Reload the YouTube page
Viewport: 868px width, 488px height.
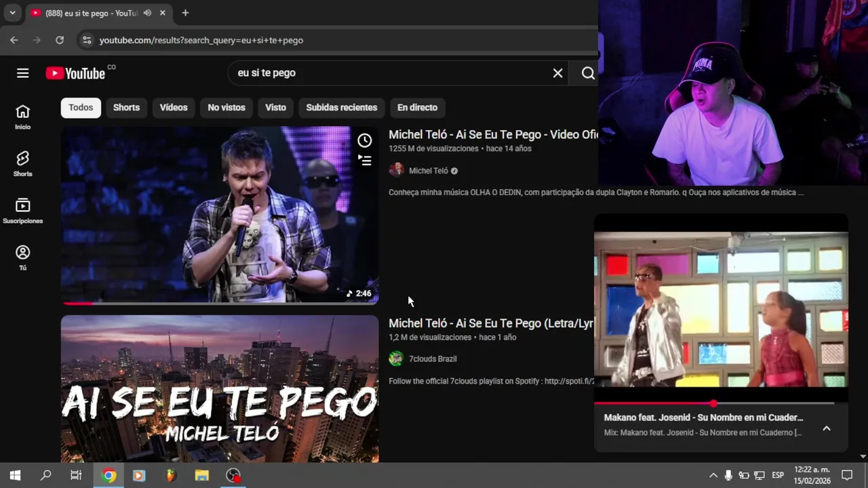(60, 40)
